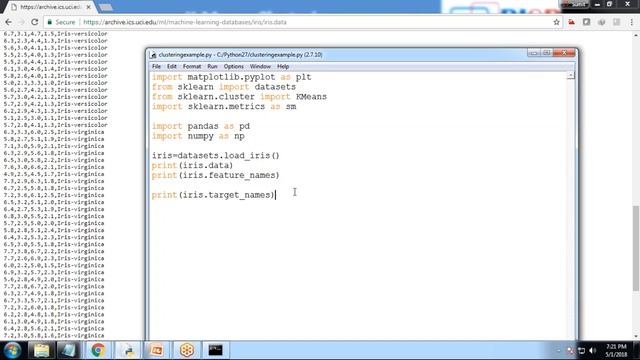Image resolution: width=640 pixels, height=360 pixels.
Task: Open the Edit menu in IDLE
Action: click(x=171, y=66)
